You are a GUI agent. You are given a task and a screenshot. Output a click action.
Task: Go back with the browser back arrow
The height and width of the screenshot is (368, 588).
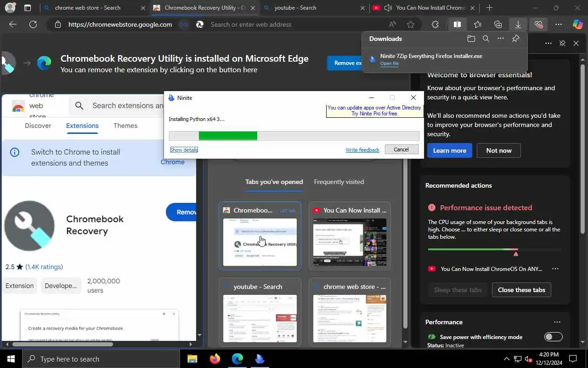[13, 24]
